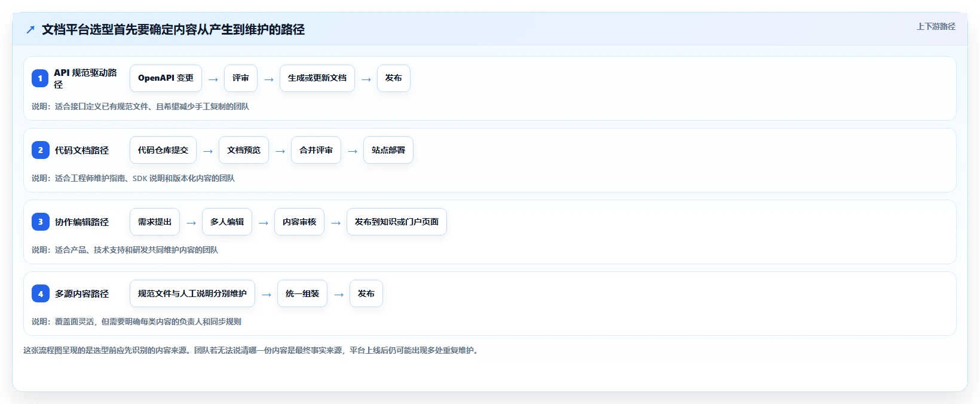Select the 多人编辑 step box
This screenshot has width=980, height=404.
(227, 222)
